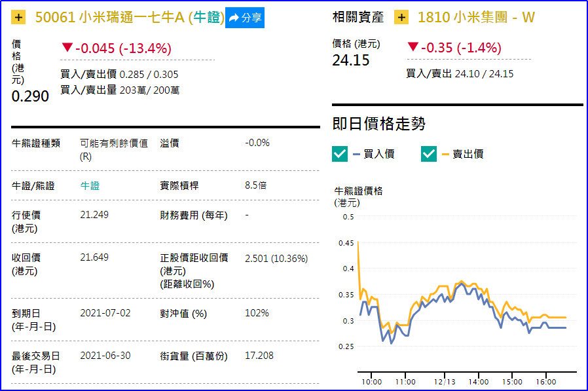Add 1810 小米集團 to watchlist plus icon
The width and height of the screenshot is (588, 391).
tap(401, 17)
